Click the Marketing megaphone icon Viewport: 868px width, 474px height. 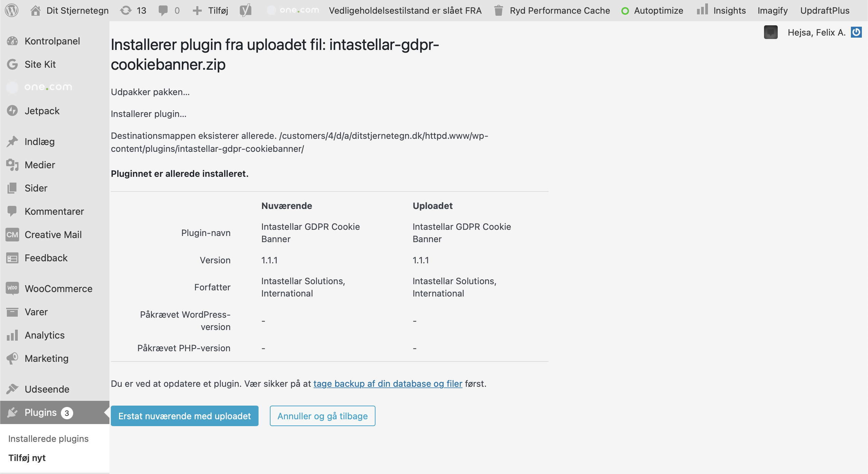point(12,358)
